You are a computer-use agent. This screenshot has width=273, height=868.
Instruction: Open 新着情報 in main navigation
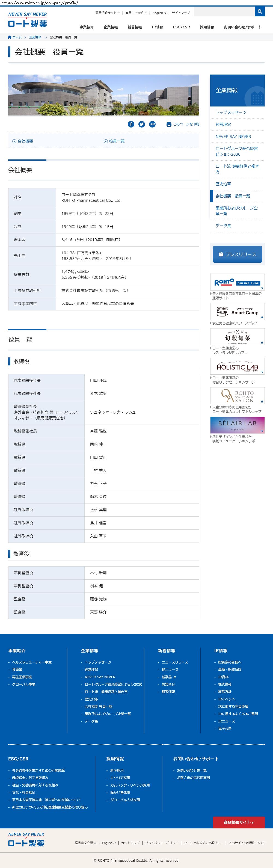tap(135, 27)
